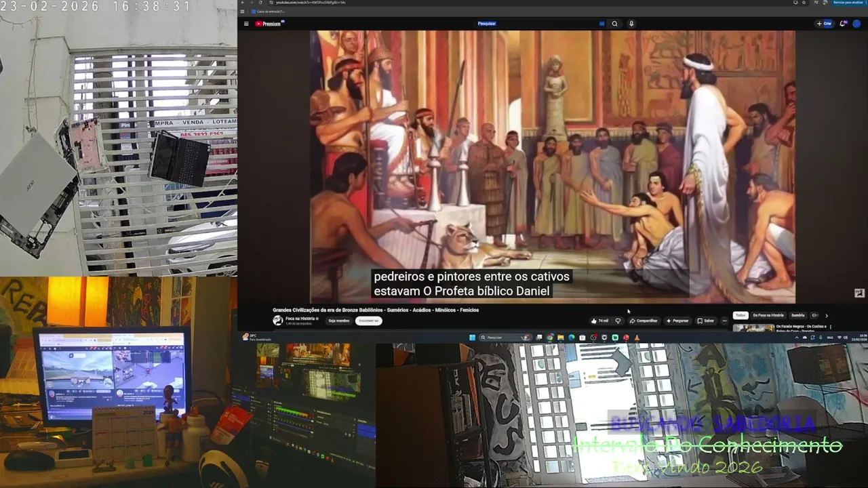The image size is (868, 488).
Task: Click Compartilhar to share the video
Action: [x=644, y=321]
